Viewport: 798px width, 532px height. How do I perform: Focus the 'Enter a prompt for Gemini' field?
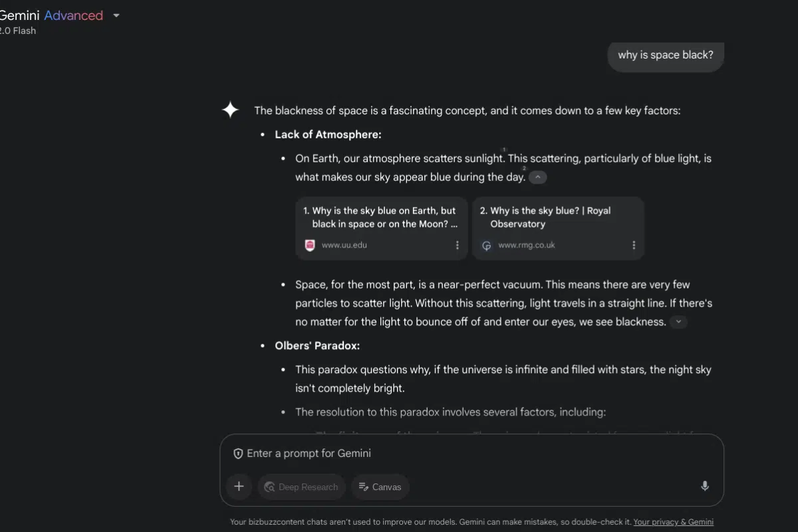click(x=472, y=454)
